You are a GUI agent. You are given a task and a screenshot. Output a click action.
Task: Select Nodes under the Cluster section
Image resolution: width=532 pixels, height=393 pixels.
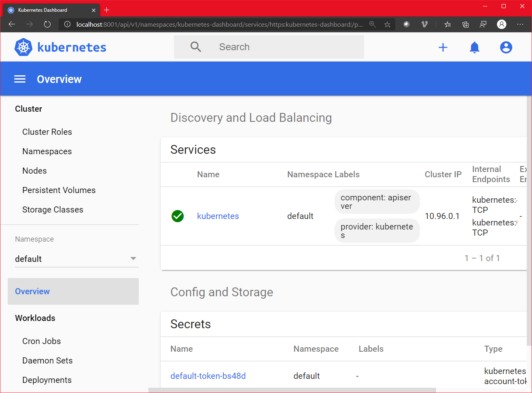tap(34, 170)
